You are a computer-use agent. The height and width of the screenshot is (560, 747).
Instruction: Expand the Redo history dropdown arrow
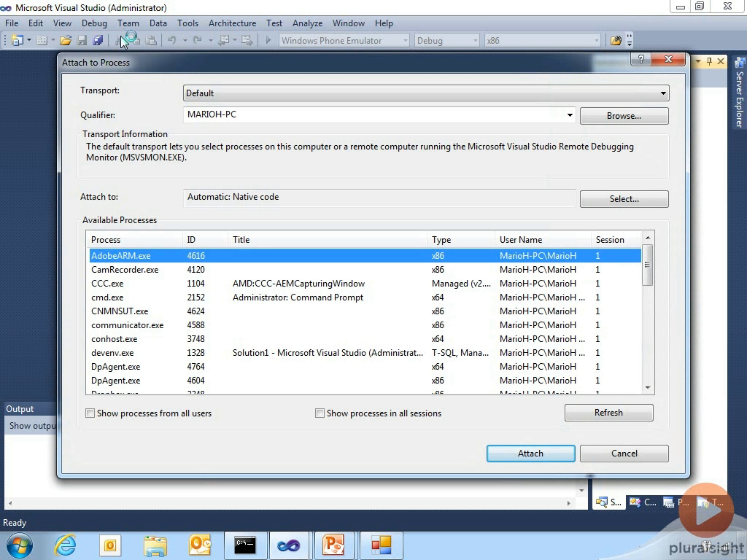(x=210, y=41)
